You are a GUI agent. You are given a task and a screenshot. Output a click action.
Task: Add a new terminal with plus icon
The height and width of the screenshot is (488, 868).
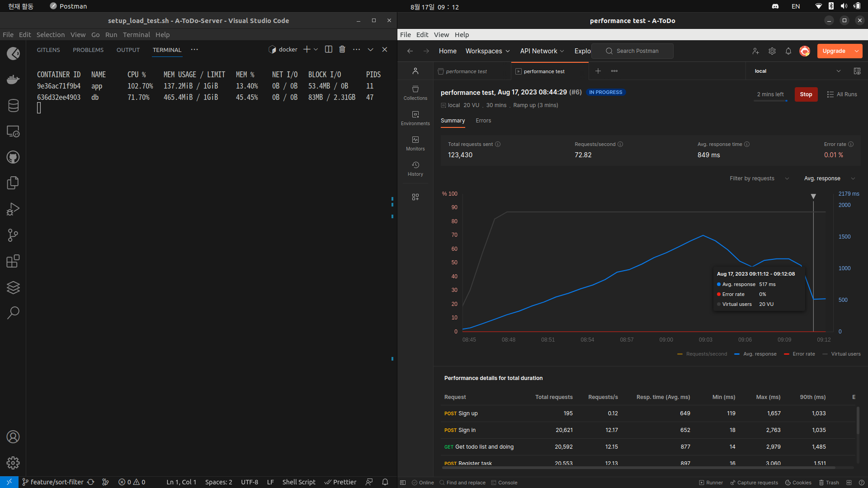[307, 49]
